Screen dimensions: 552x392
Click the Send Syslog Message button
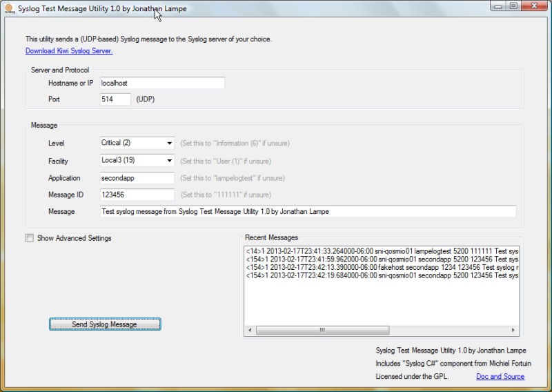(105, 324)
